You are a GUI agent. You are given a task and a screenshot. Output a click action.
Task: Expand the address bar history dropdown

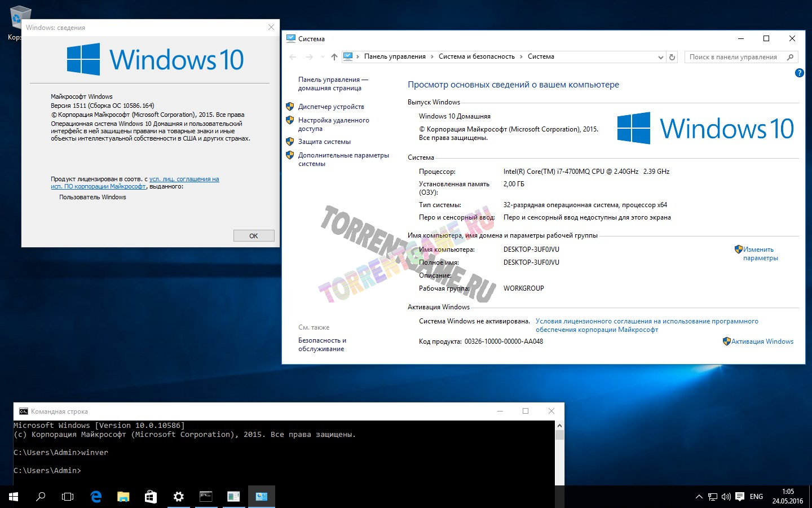coord(660,57)
